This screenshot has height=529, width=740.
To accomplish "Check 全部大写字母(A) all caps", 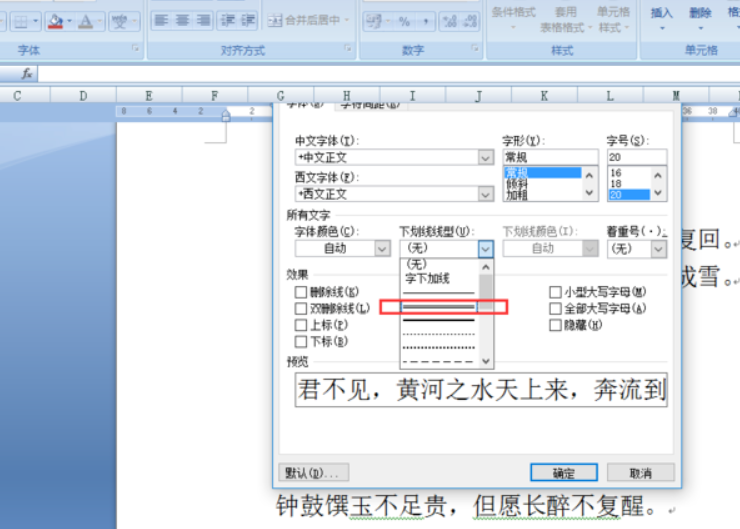I will point(555,309).
